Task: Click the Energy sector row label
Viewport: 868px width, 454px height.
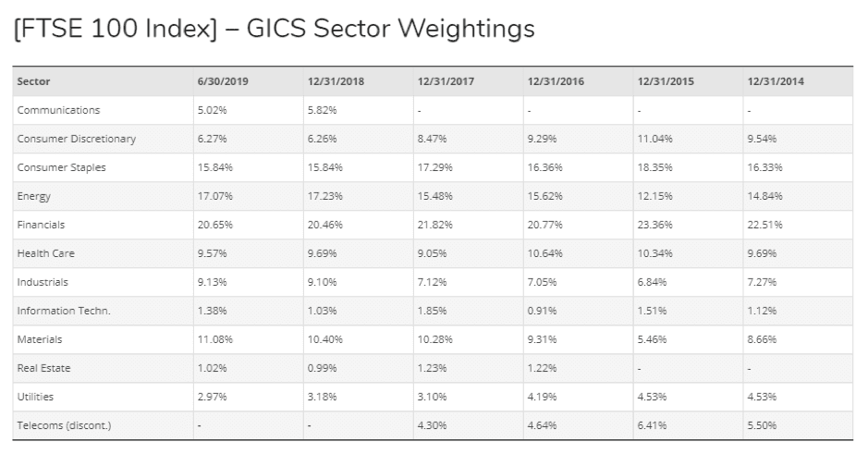Action: pyautogui.click(x=32, y=196)
